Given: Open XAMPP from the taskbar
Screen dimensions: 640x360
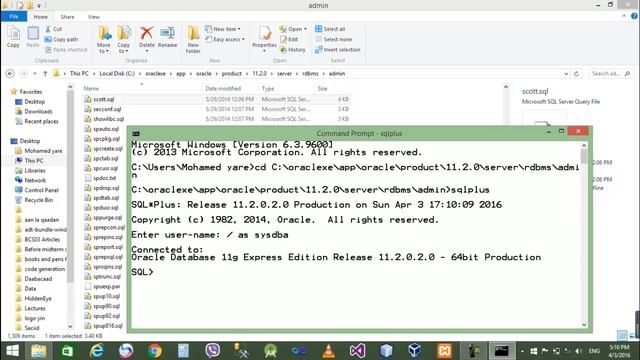Looking at the screenshot, I should [x=444, y=351].
